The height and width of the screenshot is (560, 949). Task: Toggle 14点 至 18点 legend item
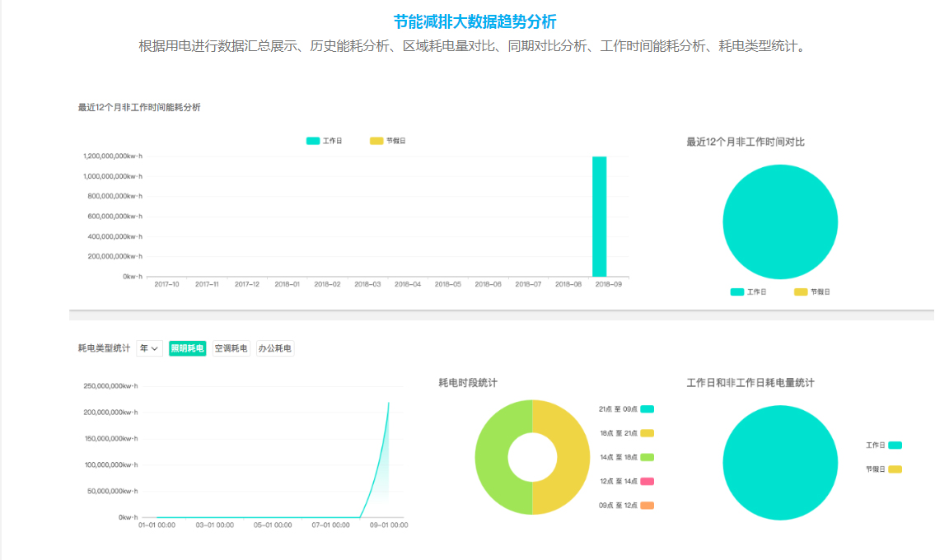tap(626, 457)
